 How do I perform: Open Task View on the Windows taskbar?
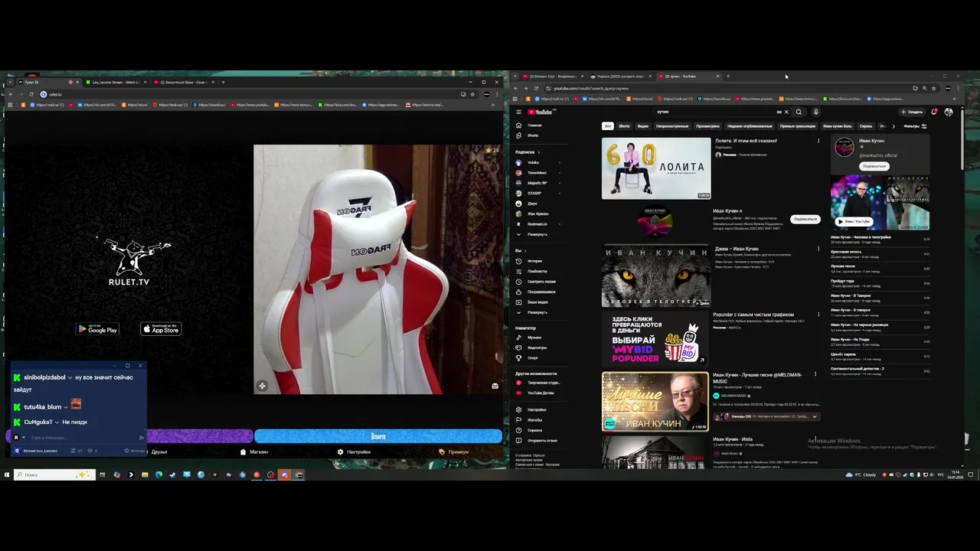103,475
